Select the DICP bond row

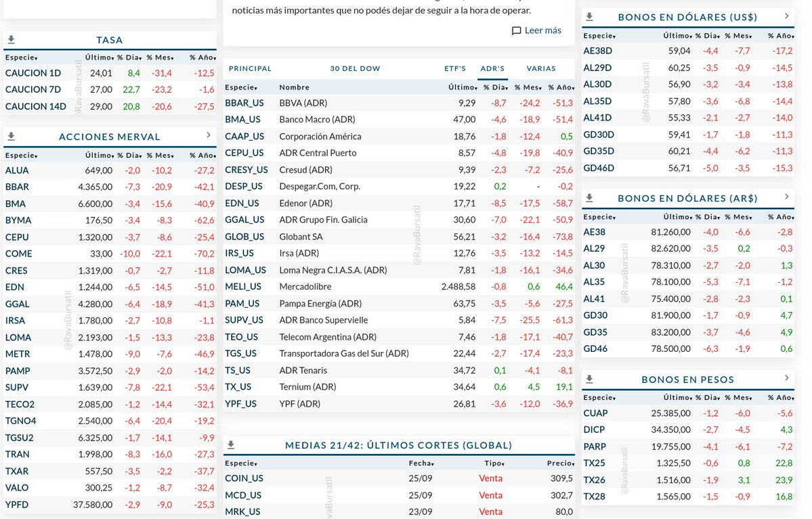tap(687, 430)
